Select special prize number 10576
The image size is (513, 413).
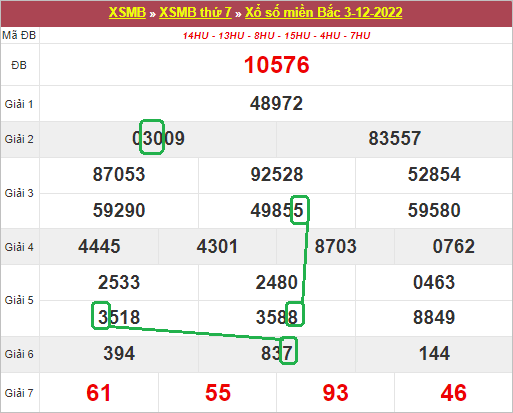[x=277, y=65]
